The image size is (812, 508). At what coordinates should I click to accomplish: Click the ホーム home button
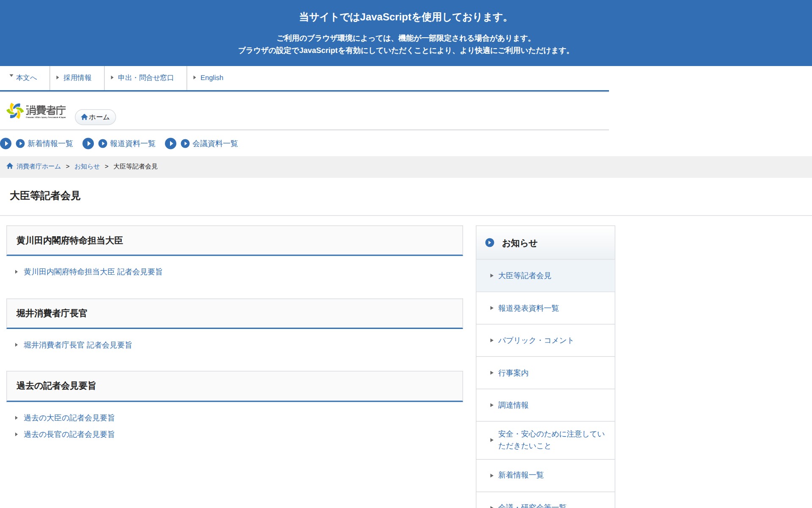coord(96,117)
